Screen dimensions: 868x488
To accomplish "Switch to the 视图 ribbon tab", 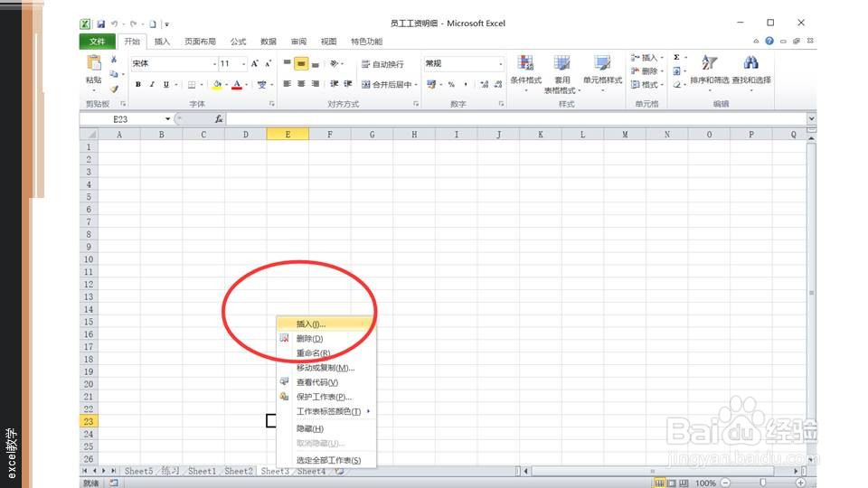I will click(x=329, y=42).
